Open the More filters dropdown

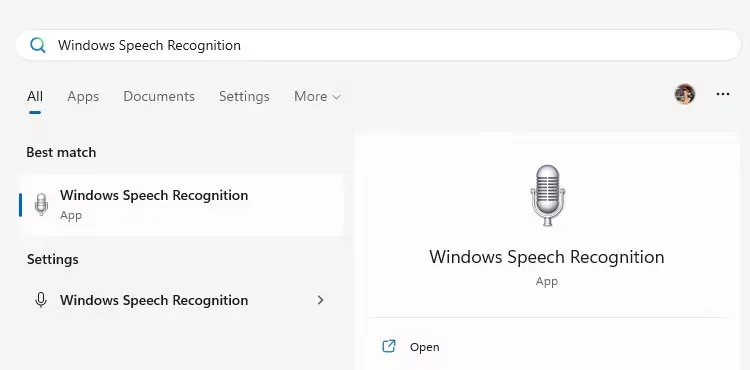[317, 97]
